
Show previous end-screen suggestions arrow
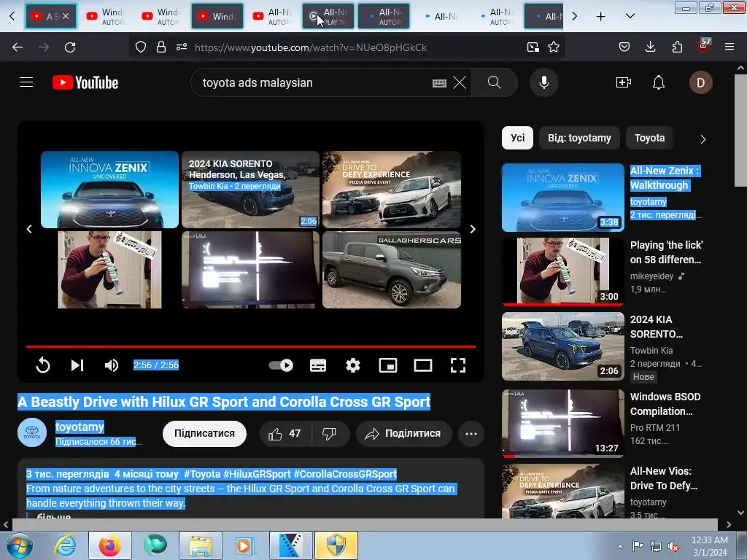coord(29,229)
